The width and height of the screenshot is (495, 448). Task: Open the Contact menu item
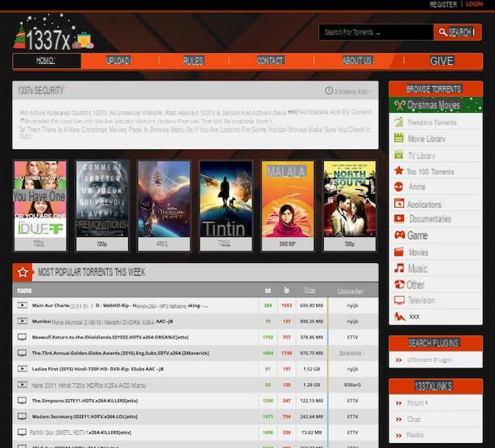coord(271,61)
